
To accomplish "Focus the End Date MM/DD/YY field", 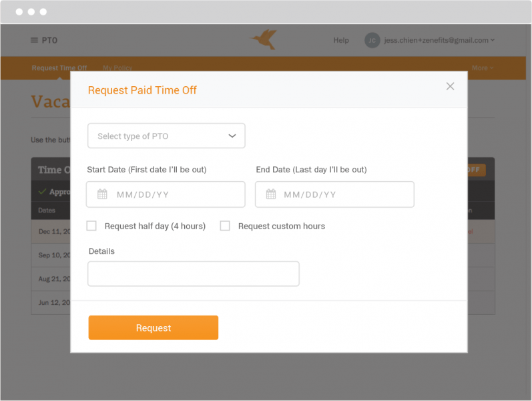I will (x=334, y=194).
